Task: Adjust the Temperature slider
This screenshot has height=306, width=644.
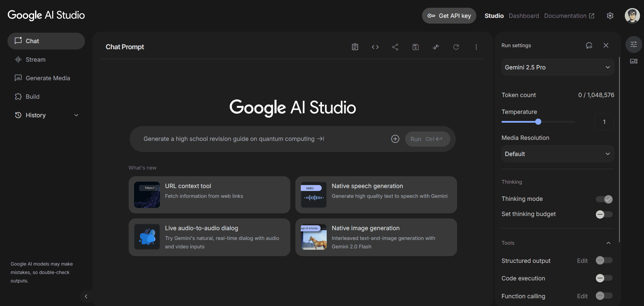Action: [x=538, y=122]
